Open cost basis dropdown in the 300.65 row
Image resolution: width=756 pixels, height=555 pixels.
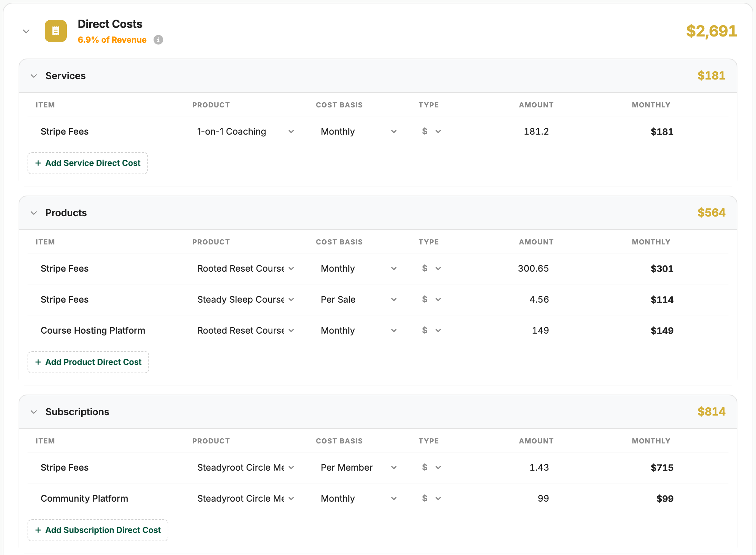tap(358, 269)
